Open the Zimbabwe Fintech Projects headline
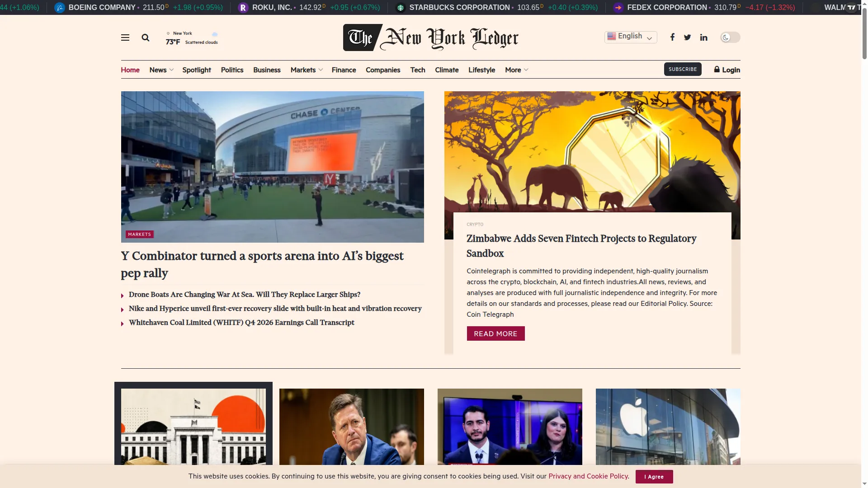This screenshot has width=868, height=488. [581, 246]
